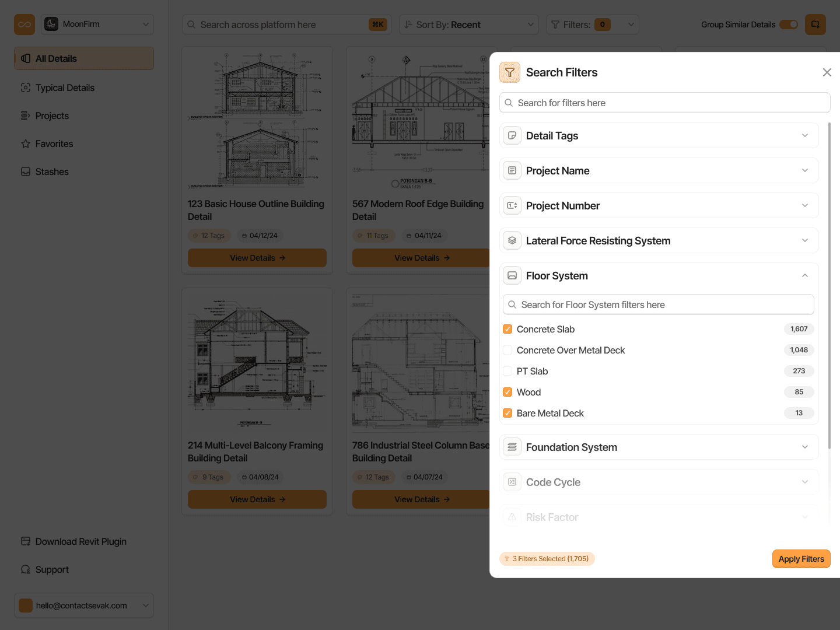View Details for 123 Basic House Outline

257,258
